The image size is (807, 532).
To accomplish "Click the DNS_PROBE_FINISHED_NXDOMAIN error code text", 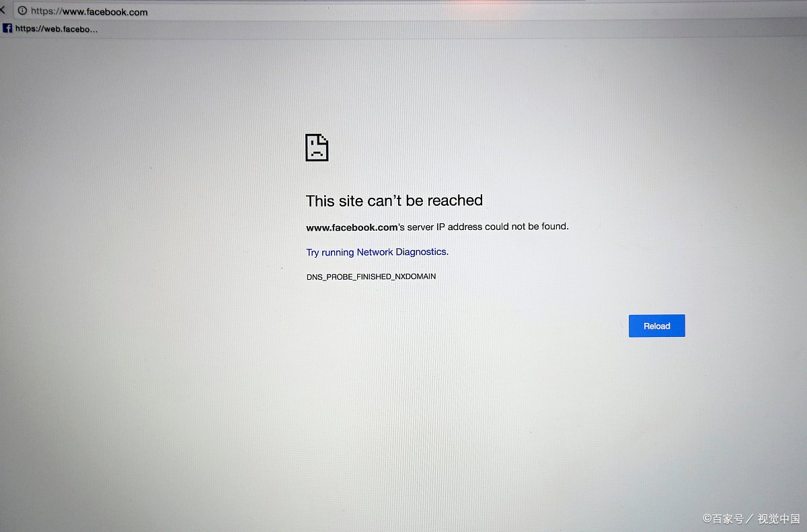I will (x=371, y=276).
